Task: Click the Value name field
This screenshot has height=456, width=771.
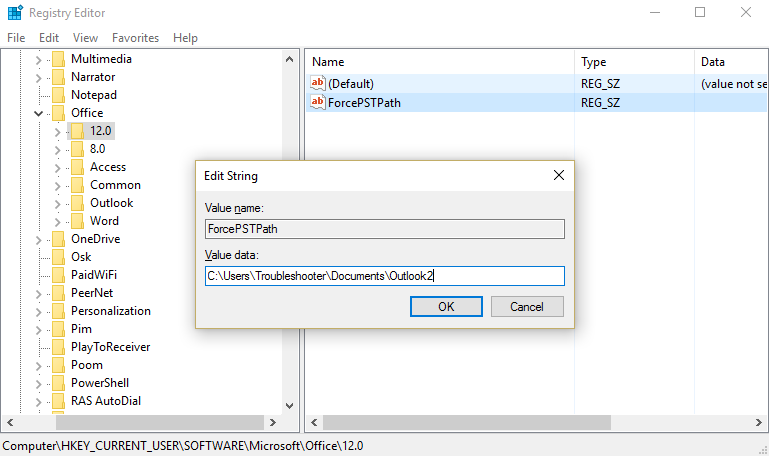Action: coord(385,229)
